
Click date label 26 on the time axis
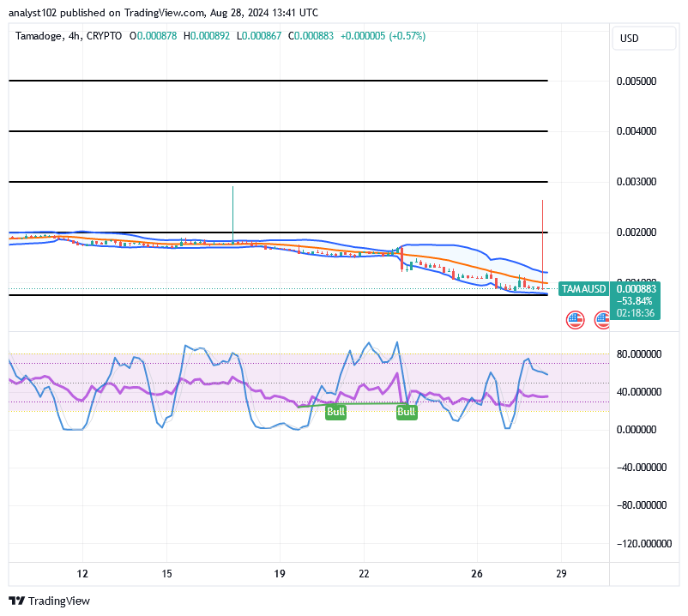[x=476, y=574]
